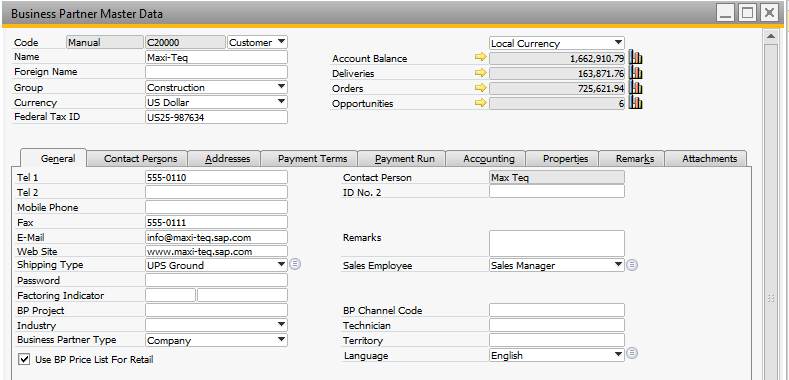Open Account Balance link arrow
Image resolution: width=789 pixels, height=380 pixels.
point(481,57)
